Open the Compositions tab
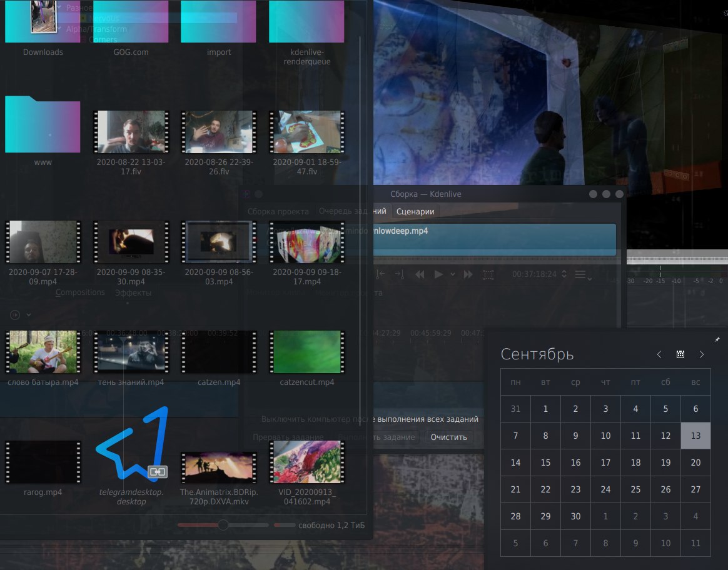Screen dimensions: 728x570 point(80,292)
